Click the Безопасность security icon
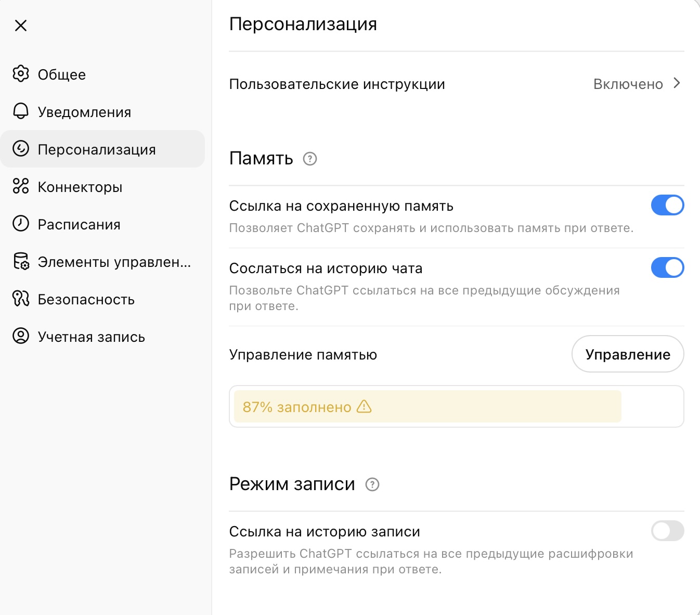The width and height of the screenshot is (700, 615). (21, 299)
